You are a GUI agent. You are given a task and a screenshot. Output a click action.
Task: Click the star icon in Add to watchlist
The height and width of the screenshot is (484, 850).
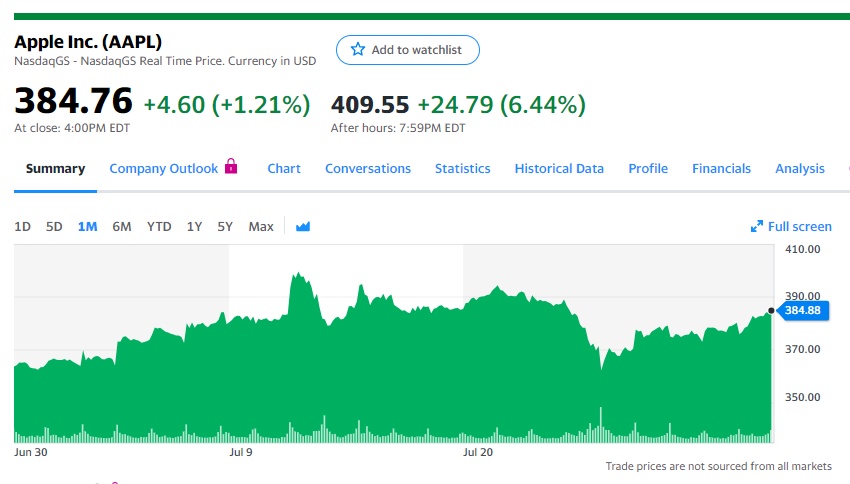tap(358, 49)
